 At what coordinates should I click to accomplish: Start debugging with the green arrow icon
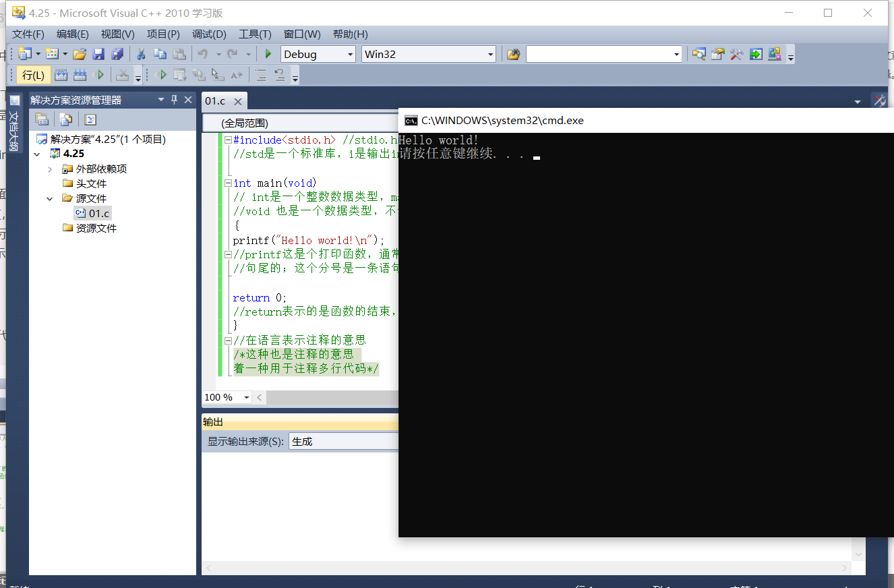pyautogui.click(x=268, y=54)
